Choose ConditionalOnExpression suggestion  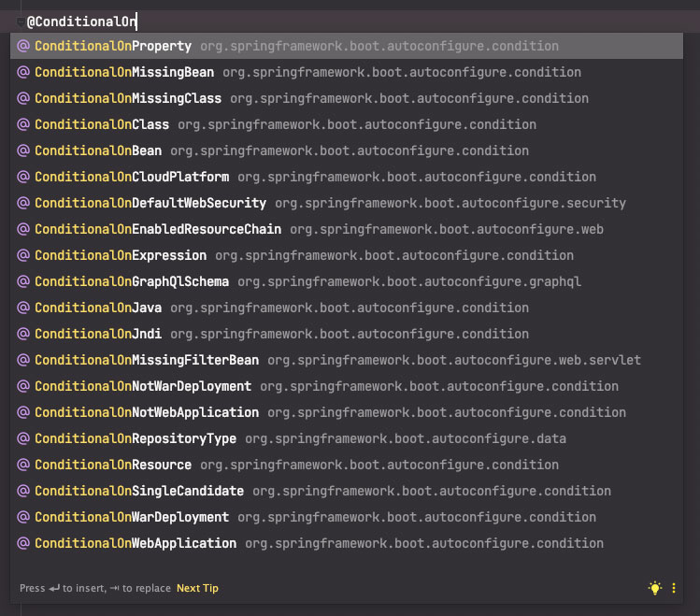click(x=347, y=255)
